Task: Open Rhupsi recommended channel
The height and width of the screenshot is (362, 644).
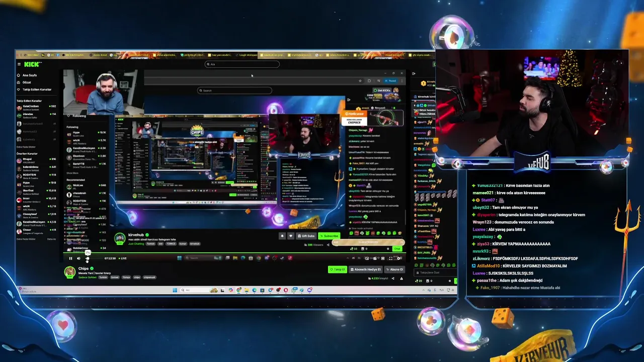Action: [36, 160]
